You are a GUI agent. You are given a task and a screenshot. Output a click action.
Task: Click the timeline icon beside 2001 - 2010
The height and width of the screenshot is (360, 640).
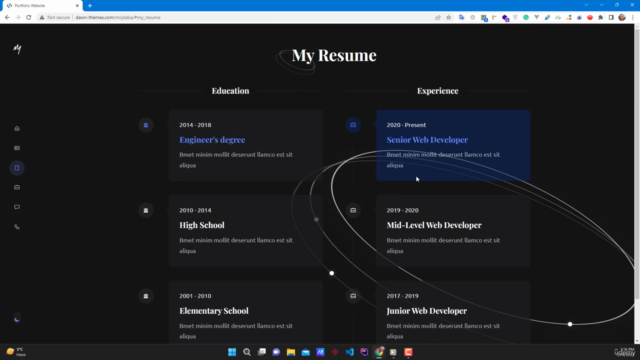(146, 296)
